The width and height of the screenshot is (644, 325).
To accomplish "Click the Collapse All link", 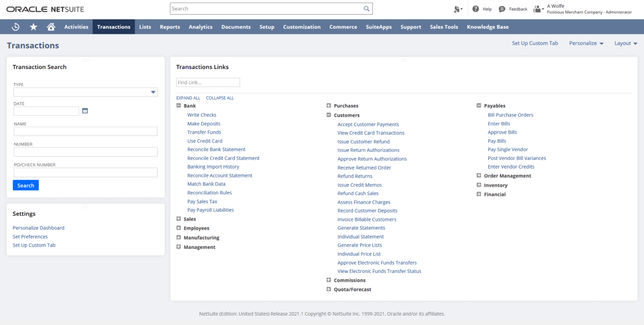I will coord(220,98).
